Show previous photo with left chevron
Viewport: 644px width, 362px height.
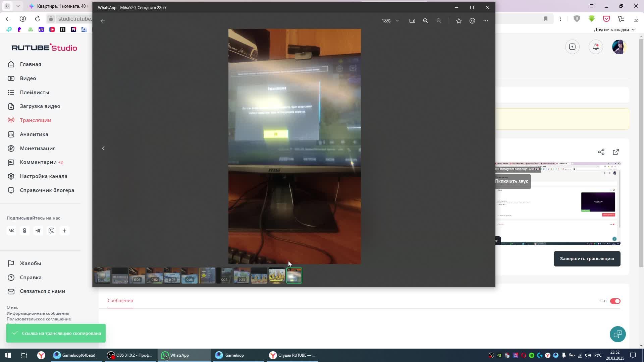[103, 148]
